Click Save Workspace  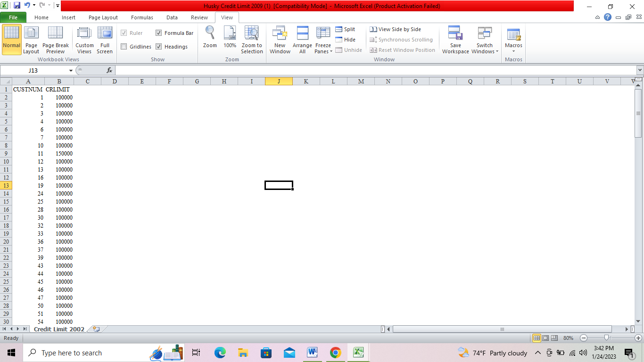click(x=455, y=40)
